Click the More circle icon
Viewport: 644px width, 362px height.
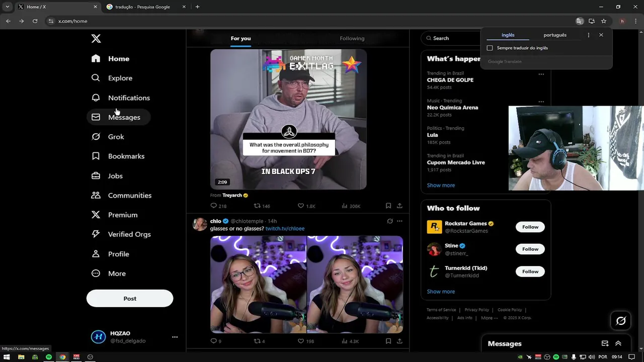96,274
